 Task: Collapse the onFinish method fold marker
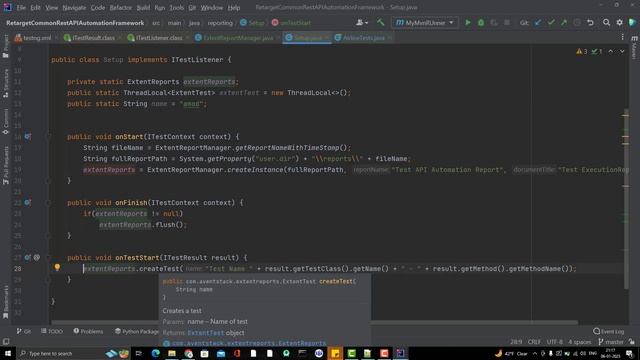(x=49, y=203)
